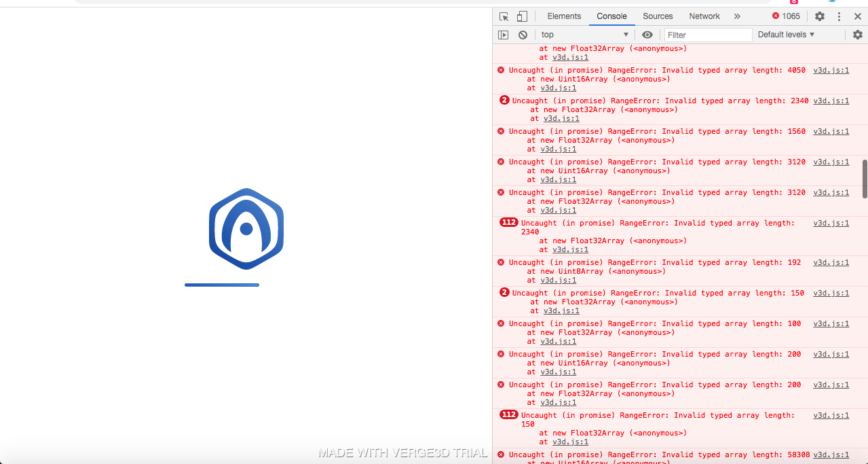Select the Console tab
The width and height of the screenshot is (868, 464).
tap(611, 16)
